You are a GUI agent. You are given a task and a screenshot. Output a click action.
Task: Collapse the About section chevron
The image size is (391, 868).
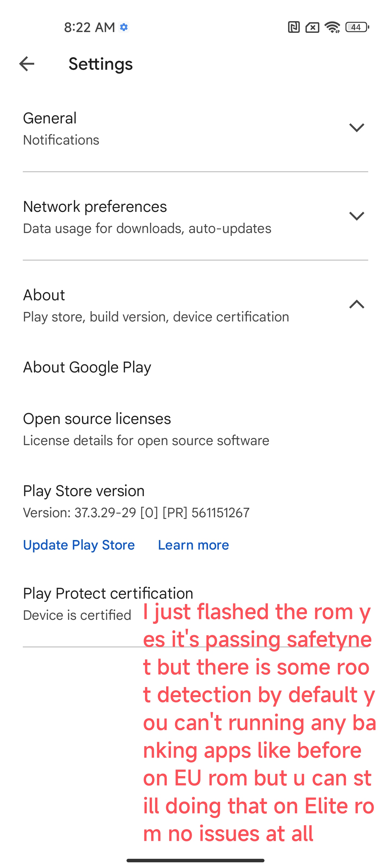(x=357, y=304)
